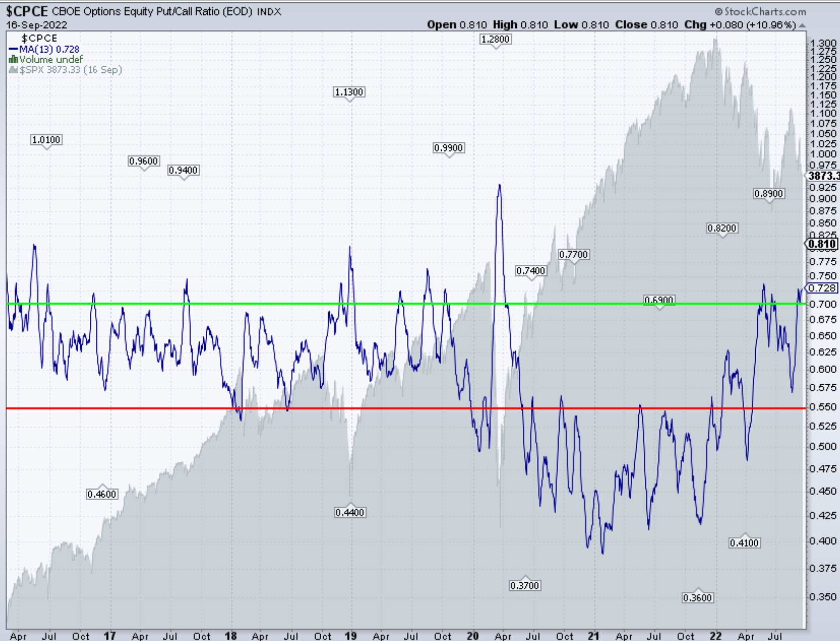This screenshot has width=840, height=641.
Task: Click the MA(13) indicator legend icon
Action: coord(12,50)
